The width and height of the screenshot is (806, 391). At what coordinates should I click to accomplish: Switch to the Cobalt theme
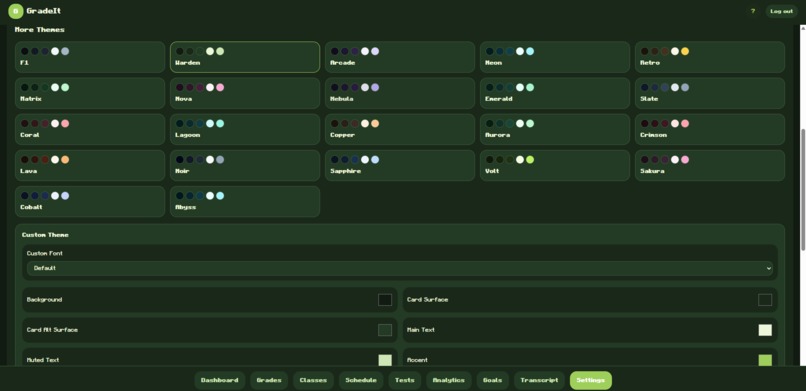[x=90, y=201]
